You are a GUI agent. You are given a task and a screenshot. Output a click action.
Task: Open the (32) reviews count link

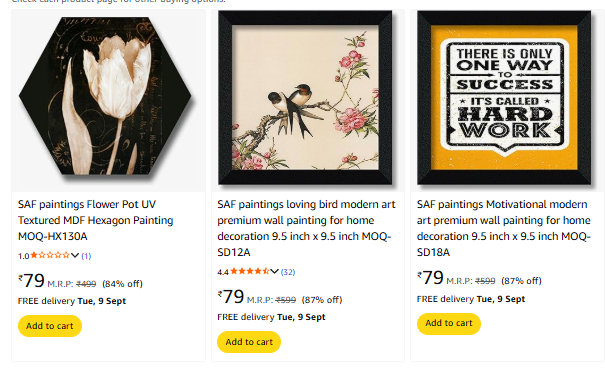[x=288, y=272]
